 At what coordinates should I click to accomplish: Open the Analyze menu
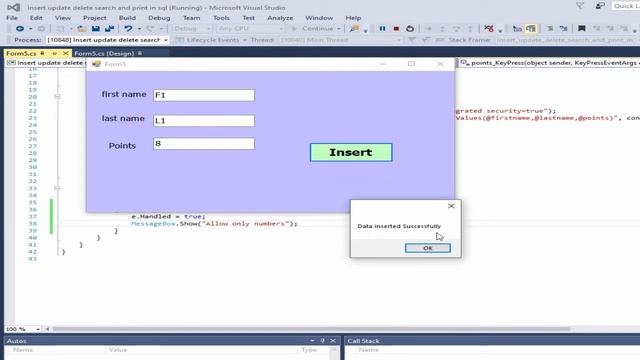click(280, 18)
